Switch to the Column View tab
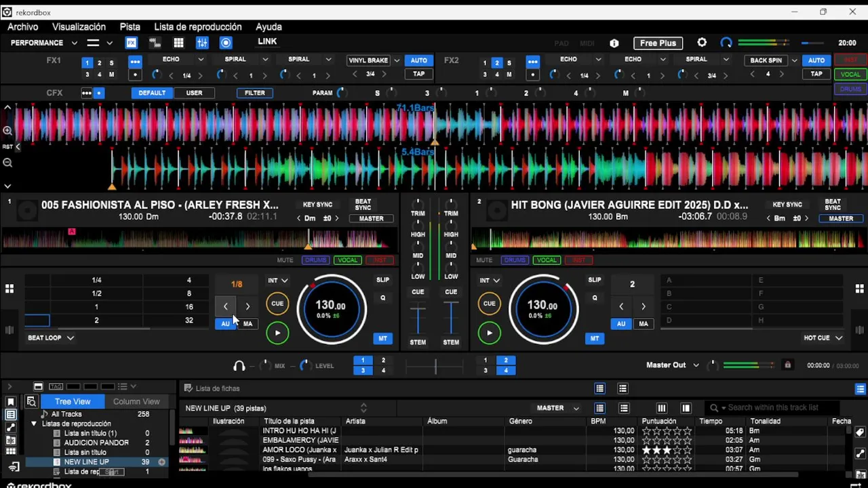The image size is (868, 488). 136,401
